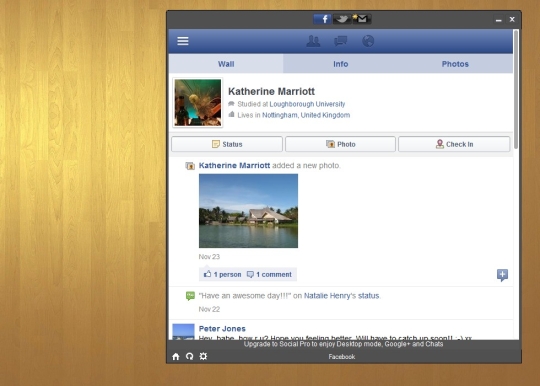
Task: Click the Check In button
Action: pyautogui.click(x=454, y=144)
